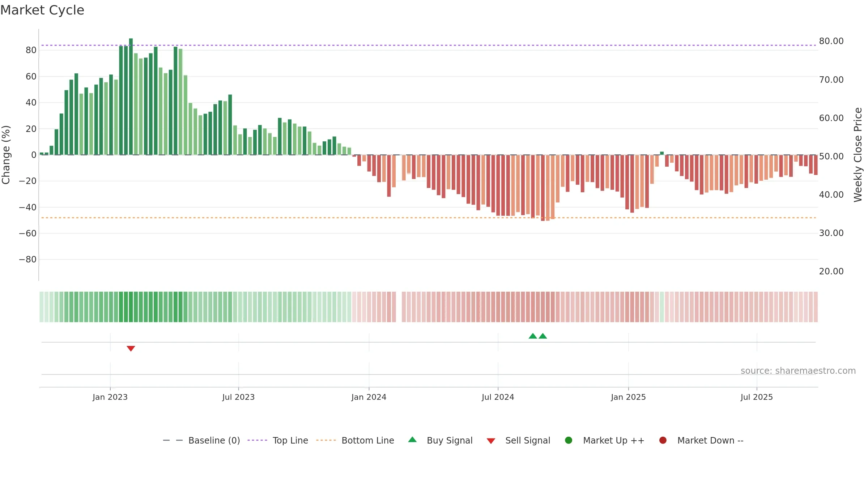This screenshot has height=488, width=868.
Task: Click the purple dotted top line
Action: pyautogui.click(x=429, y=45)
